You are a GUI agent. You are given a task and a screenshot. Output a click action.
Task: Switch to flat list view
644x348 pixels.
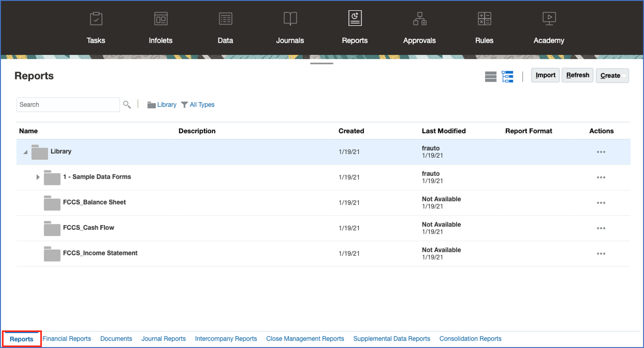pos(490,76)
